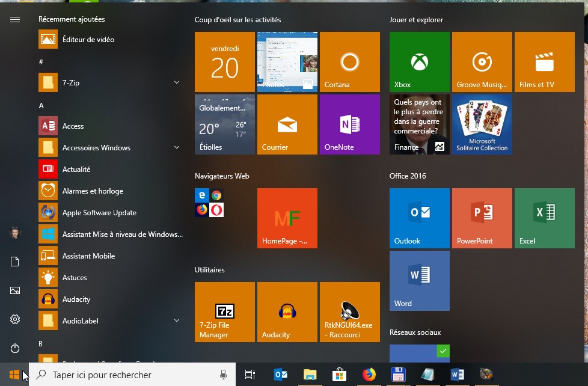Open the Xbox tile
Screen dimensions: 588x386
(419, 62)
